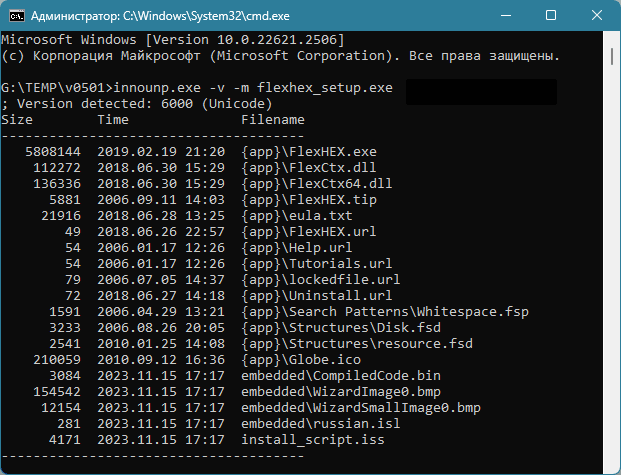Select the '{app}\Tutorials.url' filename

click(x=317, y=264)
